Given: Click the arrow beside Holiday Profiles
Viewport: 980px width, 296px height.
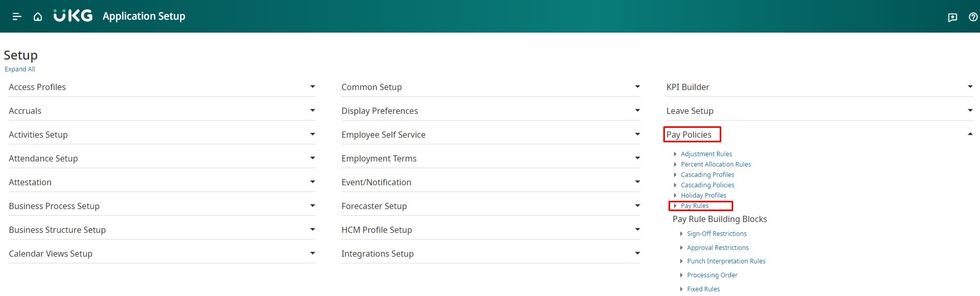Looking at the screenshot, I should click(675, 196).
